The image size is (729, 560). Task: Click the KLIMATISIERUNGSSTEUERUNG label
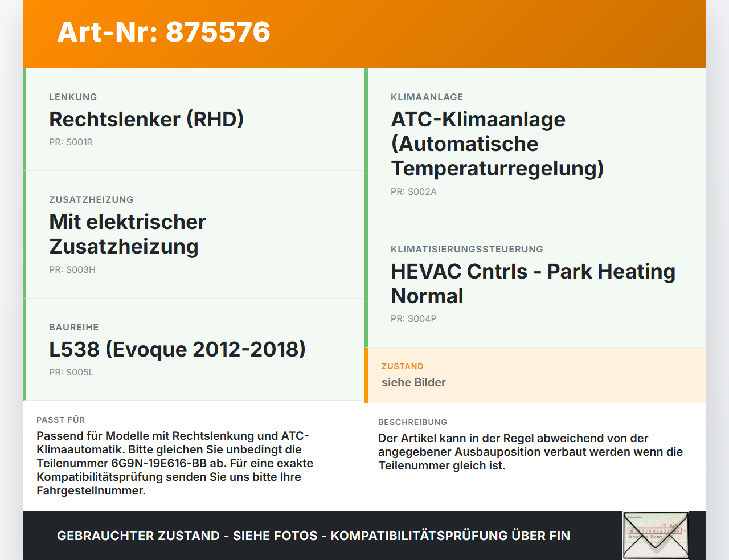point(467,249)
